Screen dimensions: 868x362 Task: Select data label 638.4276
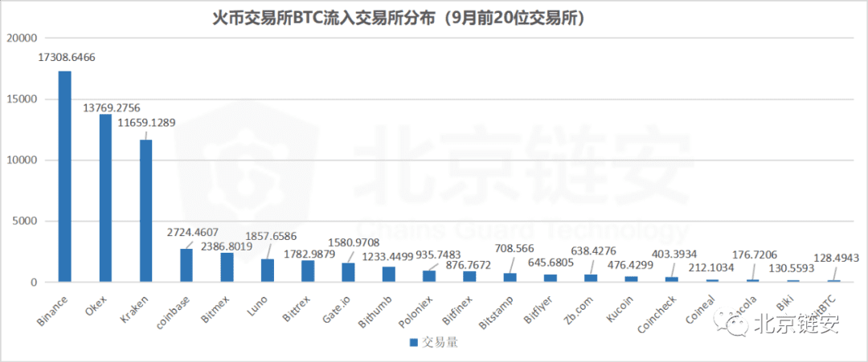[x=592, y=251]
